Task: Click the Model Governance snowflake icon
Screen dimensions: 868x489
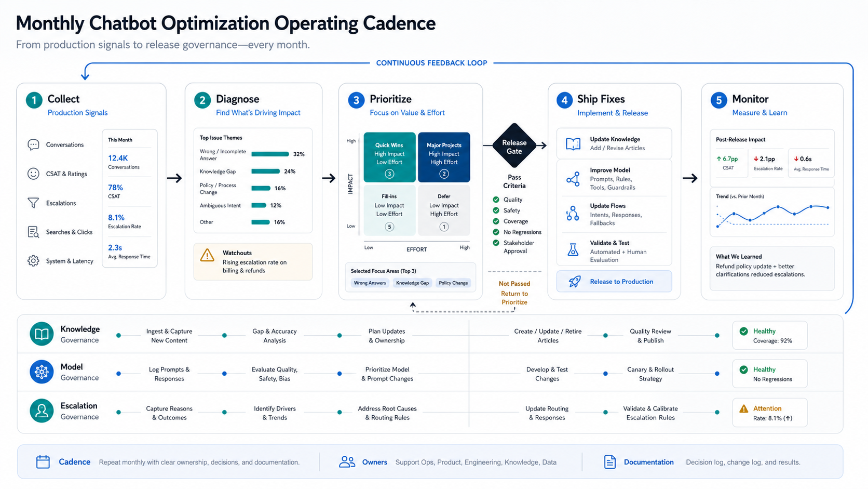Action: point(42,372)
